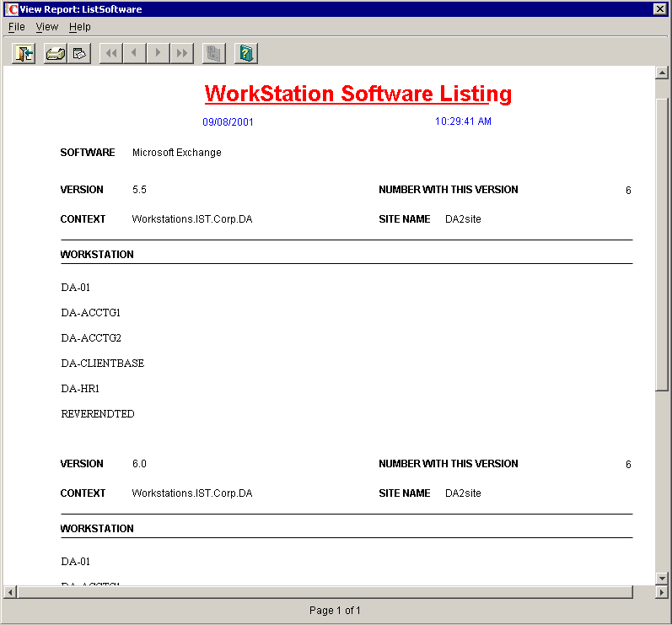Go to first page arrow button
This screenshot has height=625, width=672.
click(110, 54)
